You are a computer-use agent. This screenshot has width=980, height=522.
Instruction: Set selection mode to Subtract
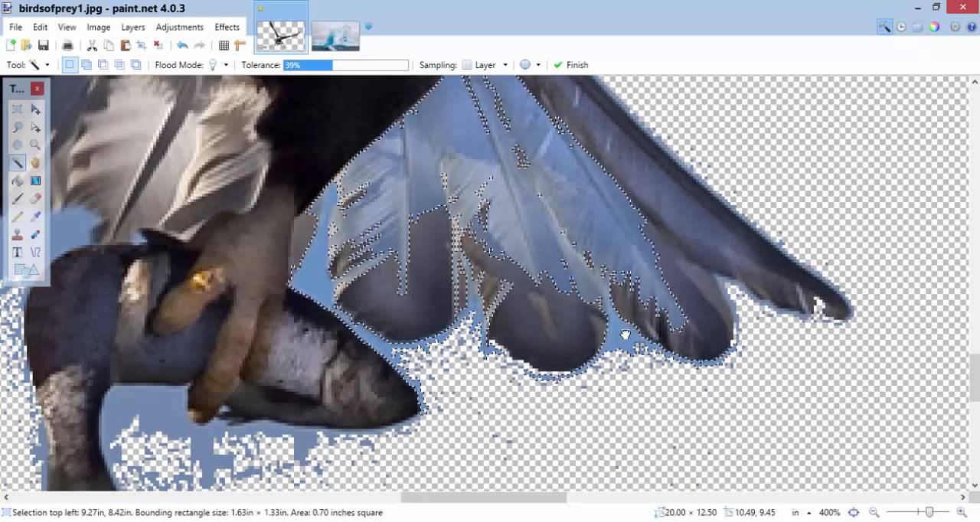click(103, 65)
